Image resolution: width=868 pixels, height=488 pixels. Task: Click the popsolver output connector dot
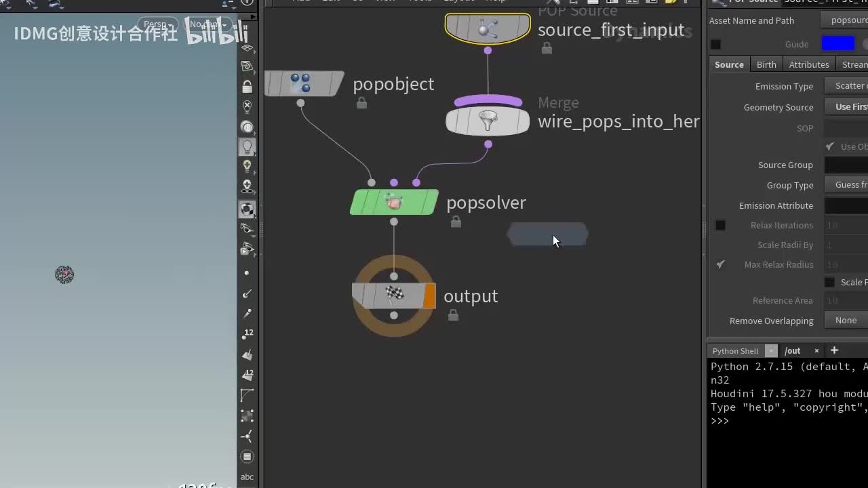394,222
